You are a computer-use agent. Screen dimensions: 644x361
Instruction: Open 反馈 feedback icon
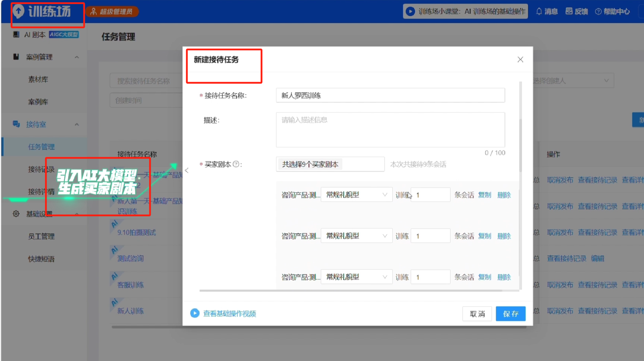[577, 12]
